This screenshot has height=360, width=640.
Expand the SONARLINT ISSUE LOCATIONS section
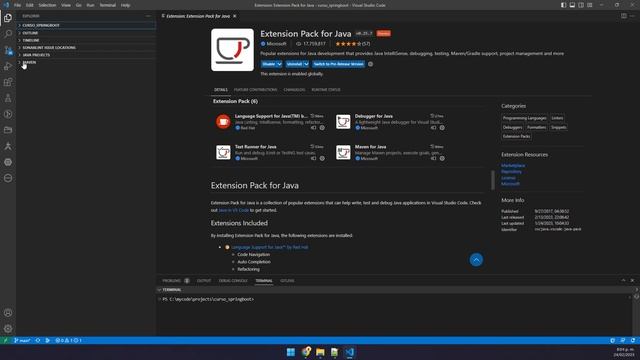[86, 48]
